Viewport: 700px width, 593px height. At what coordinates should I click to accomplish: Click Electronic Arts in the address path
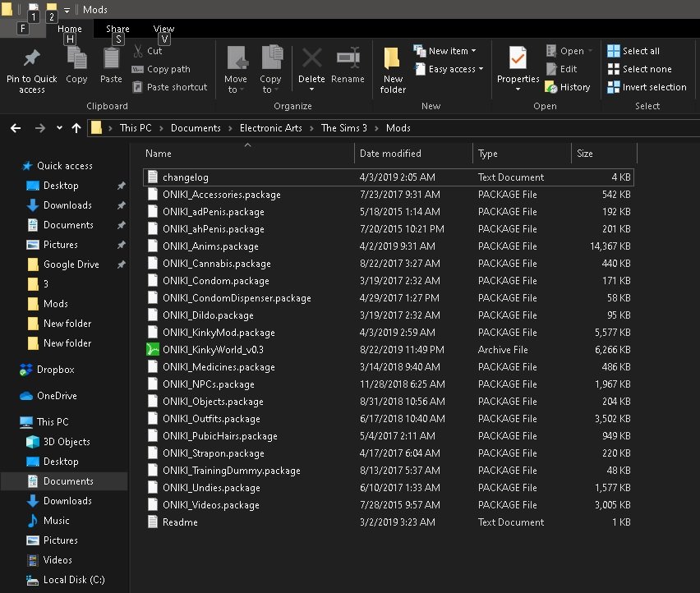[x=271, y=128]
